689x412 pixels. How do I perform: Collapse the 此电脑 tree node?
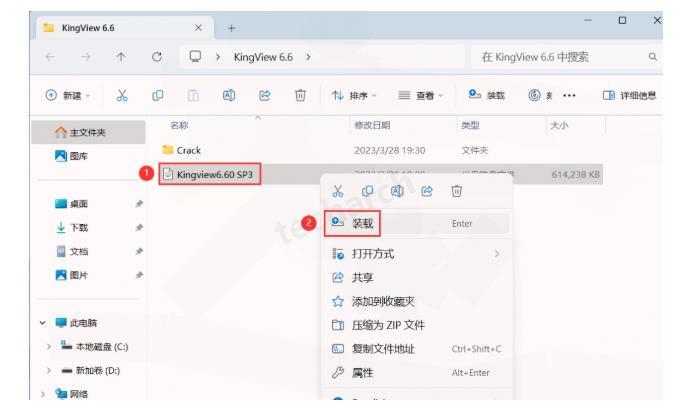43,323
